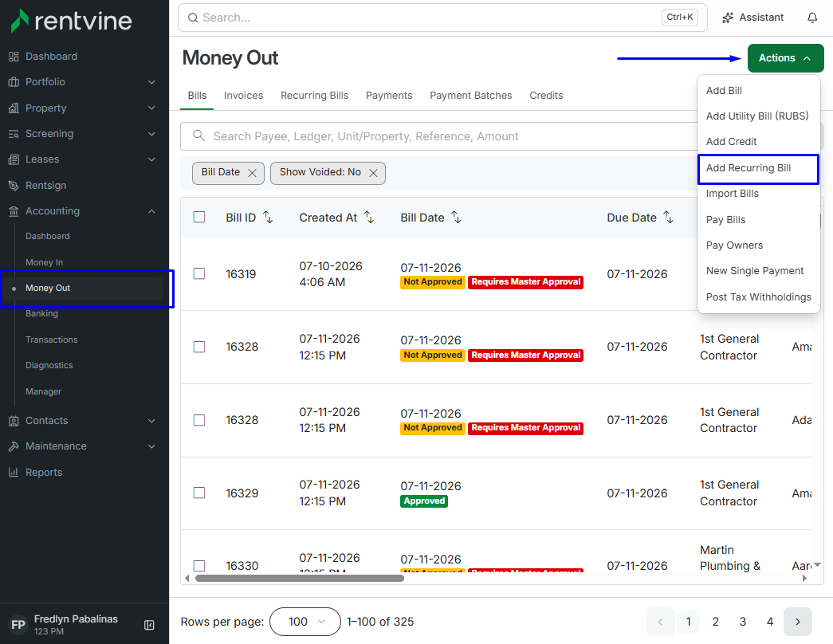Check the box for bill 16329
Screen dimensions: 833x644
(x=199, y=493)
